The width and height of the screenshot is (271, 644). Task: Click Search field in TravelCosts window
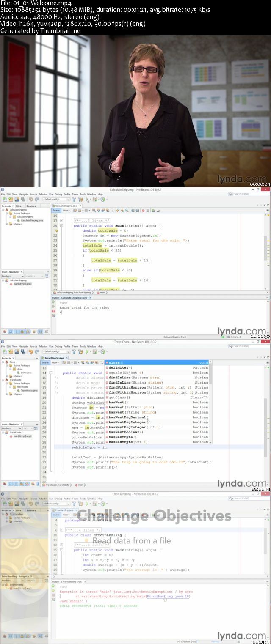pyautogui.click(x=249, y=346)
